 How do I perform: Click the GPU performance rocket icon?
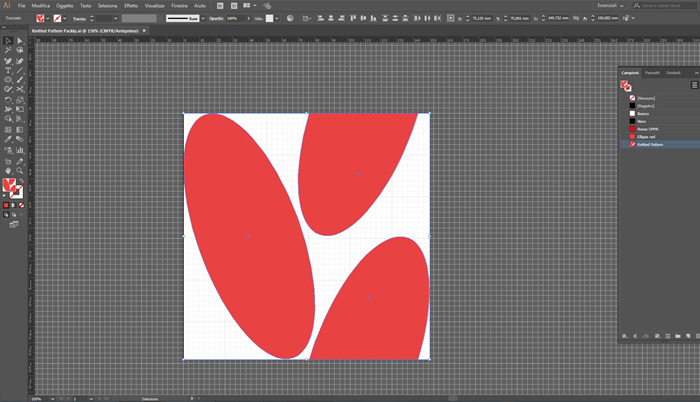[x=267, y=6]
